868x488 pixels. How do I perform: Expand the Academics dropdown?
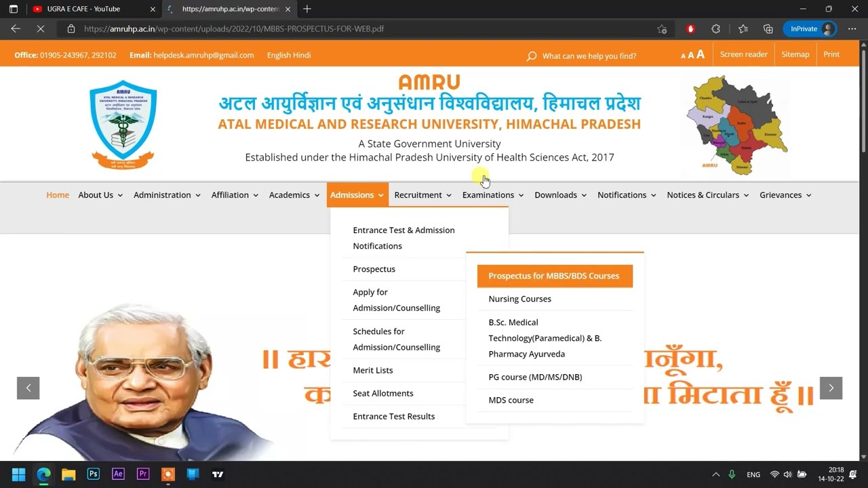pos(294,195)
